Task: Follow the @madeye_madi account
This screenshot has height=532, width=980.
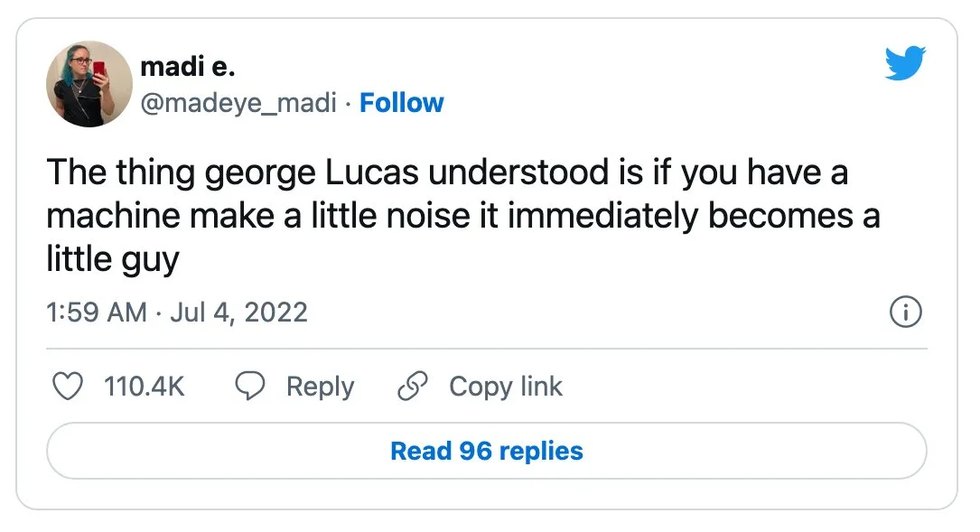Action: (x=401, y=103)
